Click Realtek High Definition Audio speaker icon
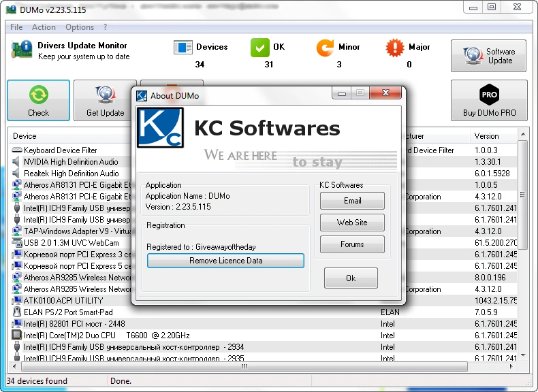538x392 pixels. coord(16,174)
